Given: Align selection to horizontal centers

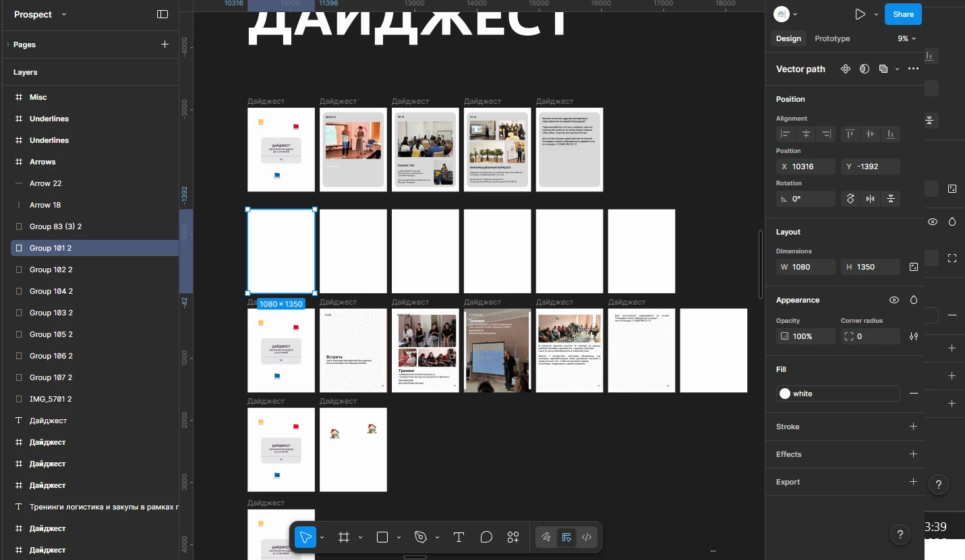Looking at the screenshot, I should click(x=806, y=134).
